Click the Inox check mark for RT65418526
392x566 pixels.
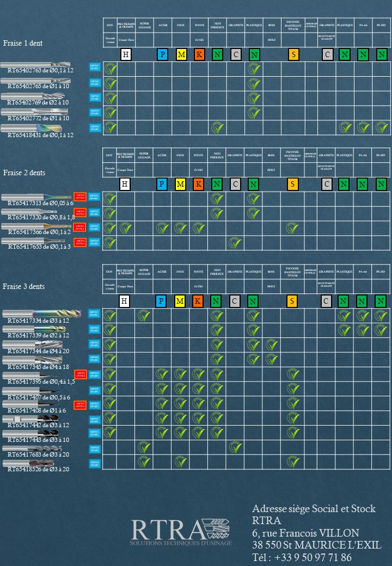[180, 462]
